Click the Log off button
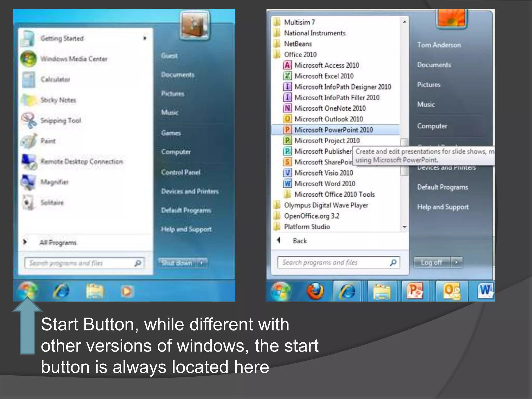Screen dimensions: 532x399 click(x=432, y=262)
